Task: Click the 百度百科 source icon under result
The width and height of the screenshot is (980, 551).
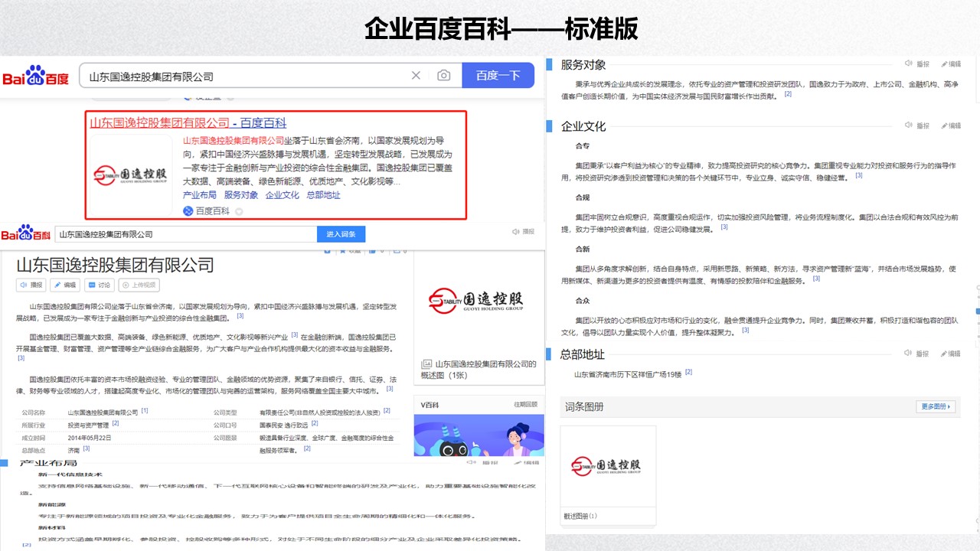Action: [188, 211]
